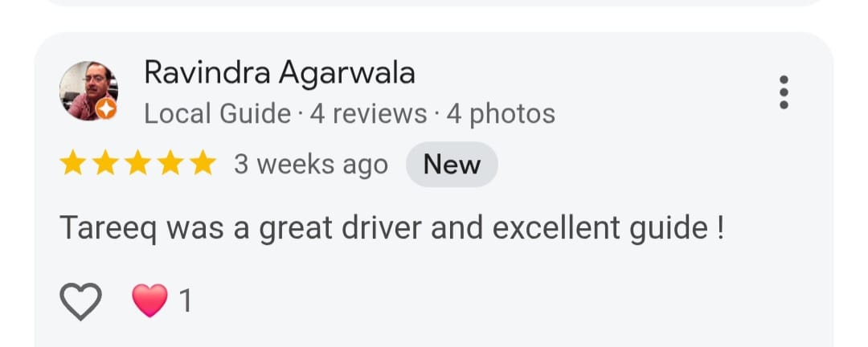View the reviewer's 4 photos
The width and height of the screenshot is (868, 347).
point(501,114)
